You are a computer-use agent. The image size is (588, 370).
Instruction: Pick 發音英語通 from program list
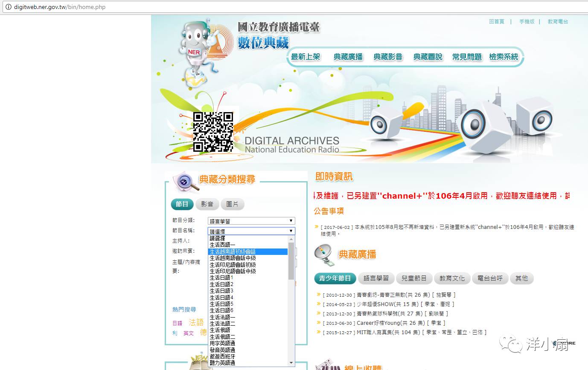248,350
